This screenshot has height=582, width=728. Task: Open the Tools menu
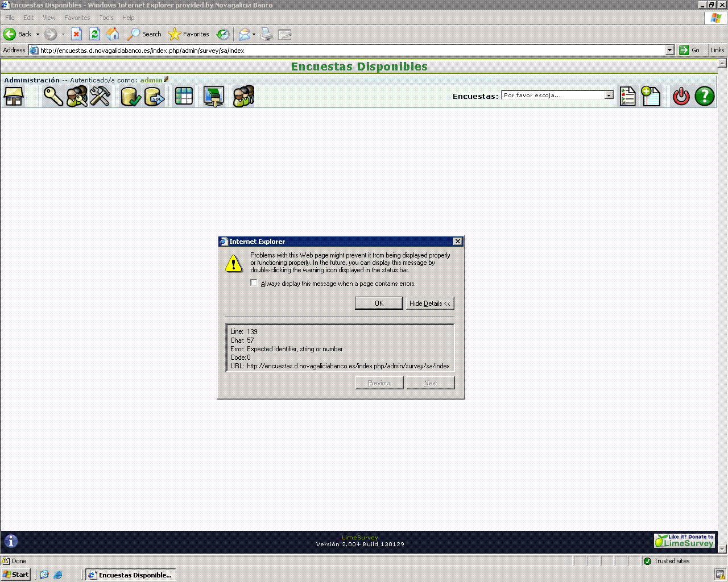[x=106, y=18]
